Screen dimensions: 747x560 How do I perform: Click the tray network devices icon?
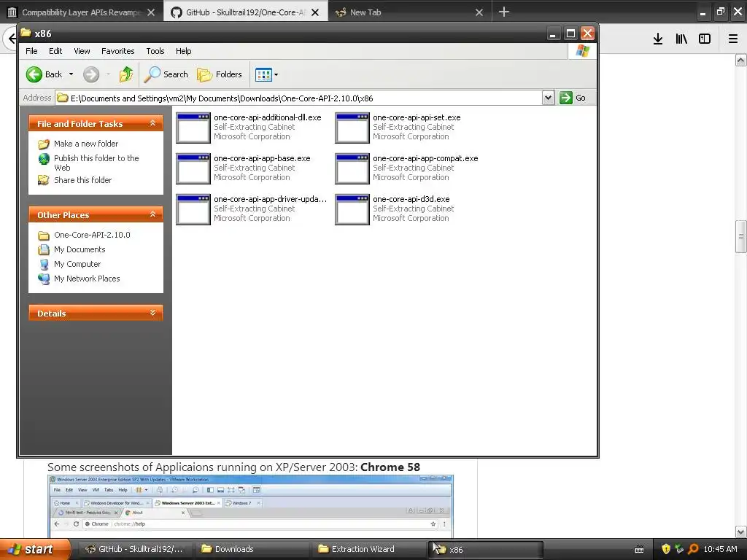tap(679, 549)
